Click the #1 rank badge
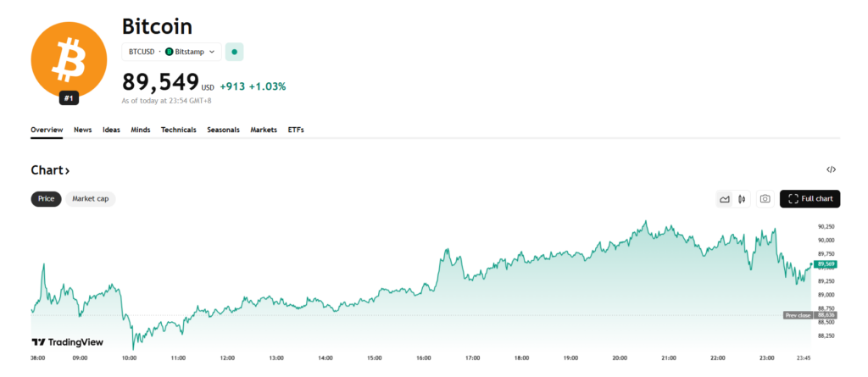This screenshot has width=868, height=377. [x=70, y=98]
